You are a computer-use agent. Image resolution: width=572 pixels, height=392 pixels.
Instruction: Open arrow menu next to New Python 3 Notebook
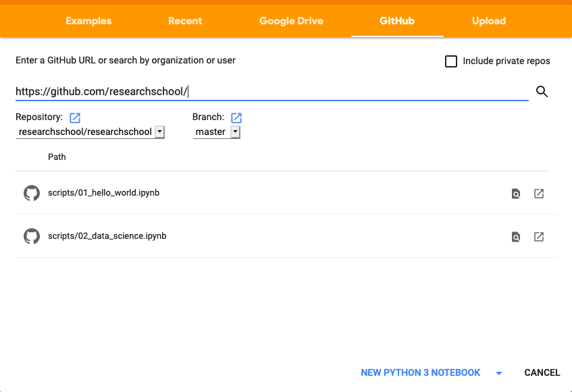tap(499, 373)
